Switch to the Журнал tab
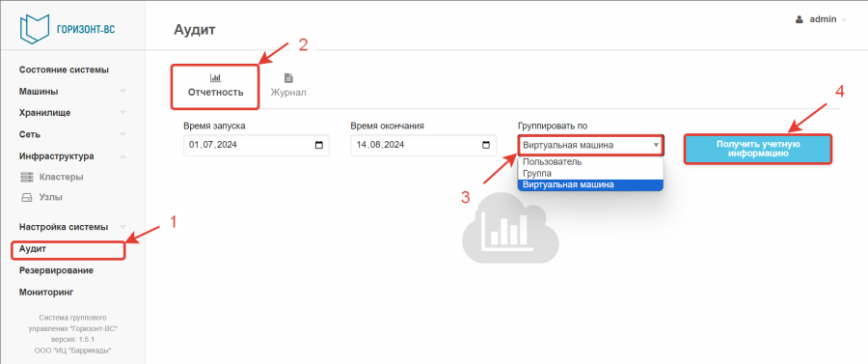Screen dimensions: 868x364 tap(288, 87)
